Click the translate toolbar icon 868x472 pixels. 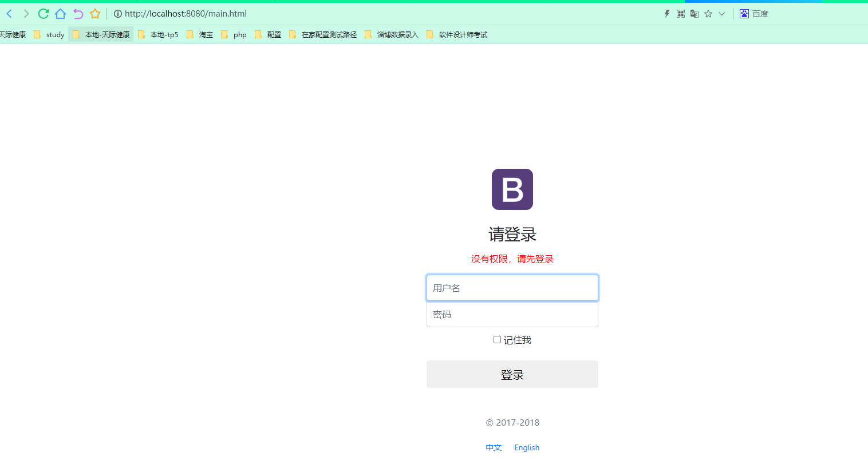694,13
